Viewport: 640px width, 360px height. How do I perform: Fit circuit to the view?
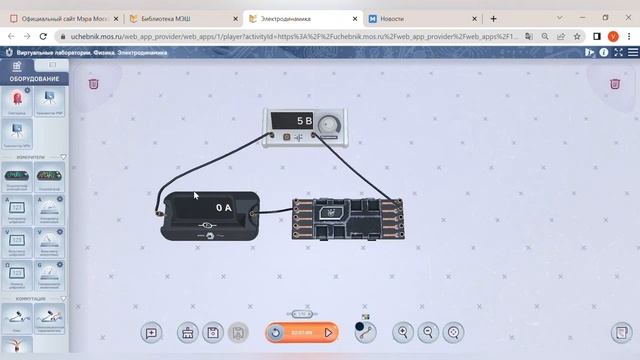(x=453, y=333)
